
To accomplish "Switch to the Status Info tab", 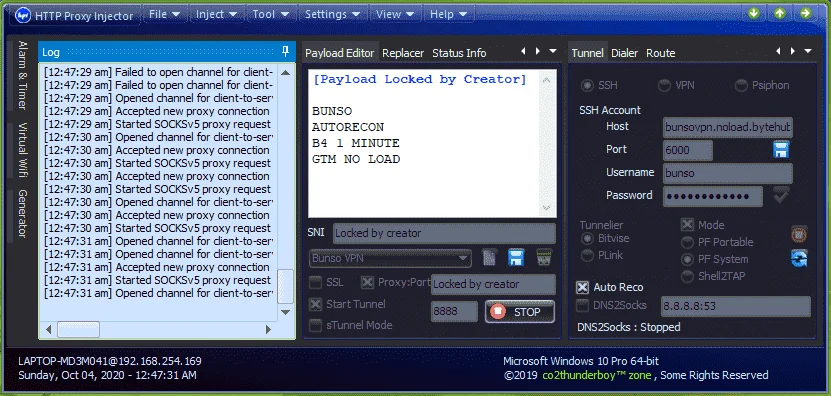I will pyautogui.click(x=459, y=53).
